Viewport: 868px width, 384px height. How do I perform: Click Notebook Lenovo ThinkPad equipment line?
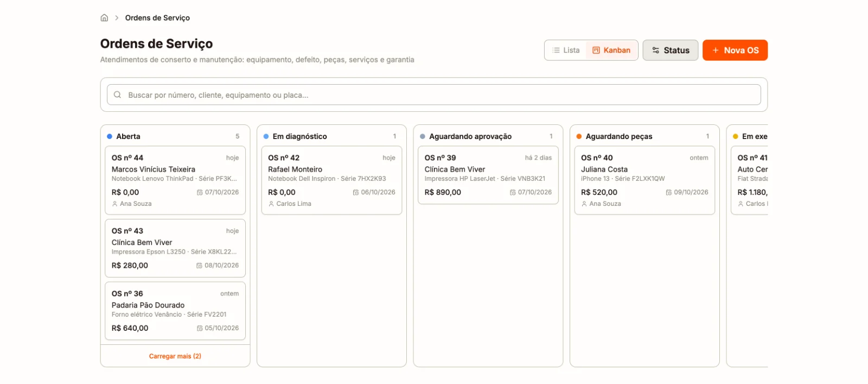click(x=174, y=179)
